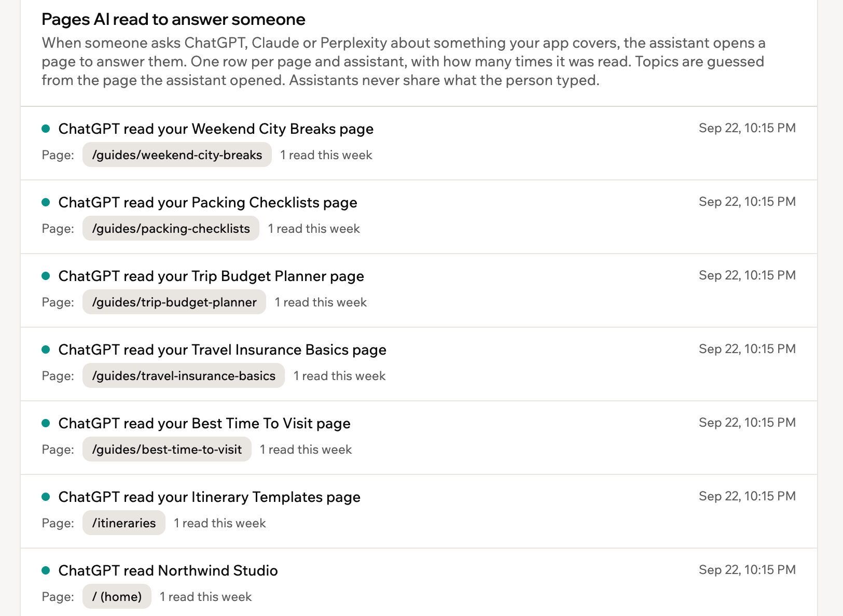
Task: Click the timestamp on the Best Time To Visit row
Action: pyautogui.click(x=747, y=423)
